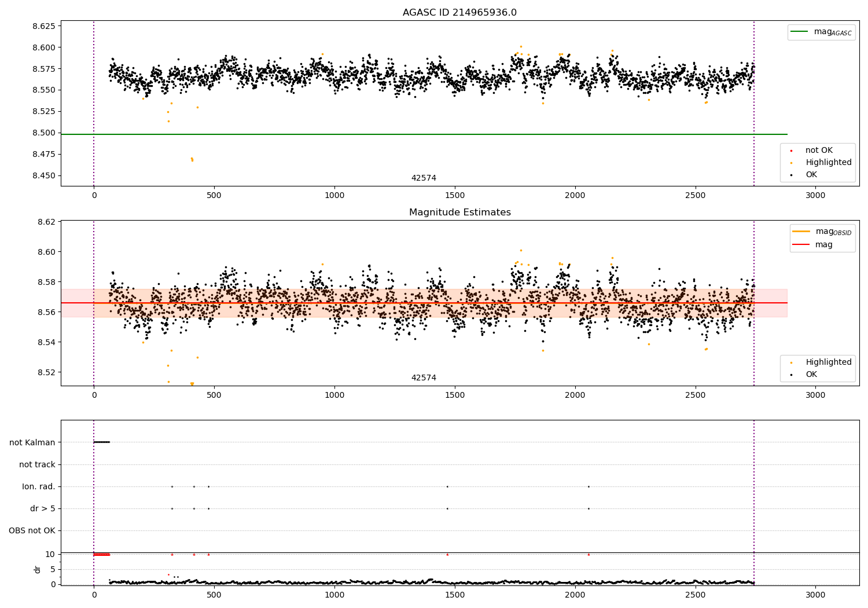Screen dimensions: 868x608
Task: Select the 'Ion. rad.' row label
Action: pos(39,486)
